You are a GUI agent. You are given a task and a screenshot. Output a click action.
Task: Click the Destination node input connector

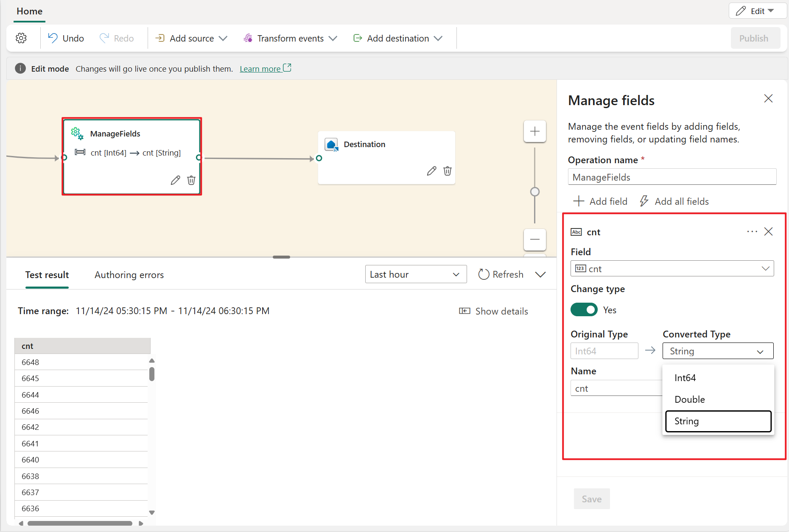click(x=319, y=158)
